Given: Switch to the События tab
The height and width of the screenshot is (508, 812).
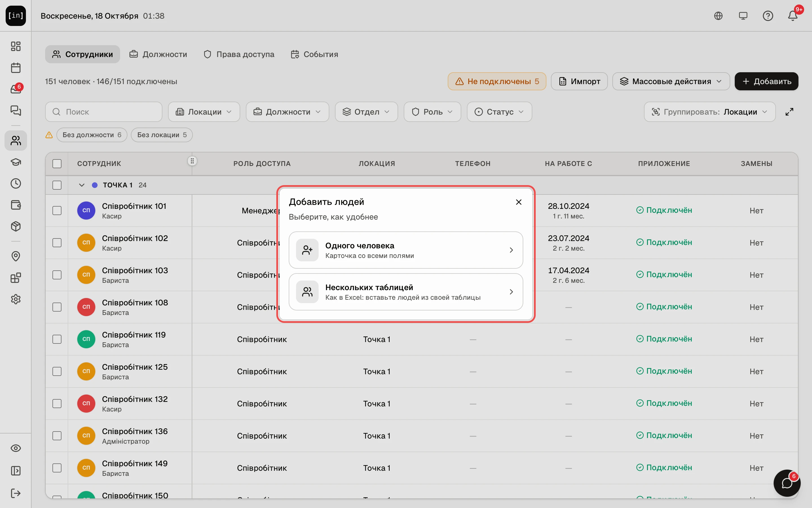Looking at the screenshot, I should pos(314,54).
